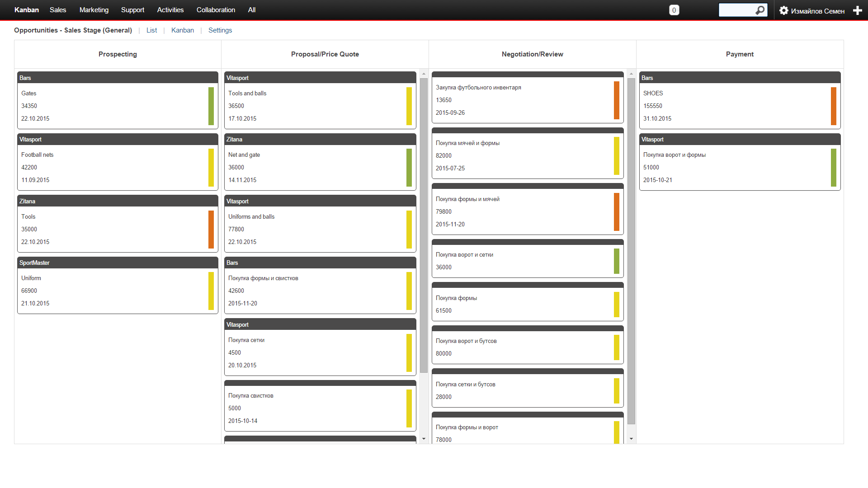Open Покупка мячей и формы card

pos(528,153)
